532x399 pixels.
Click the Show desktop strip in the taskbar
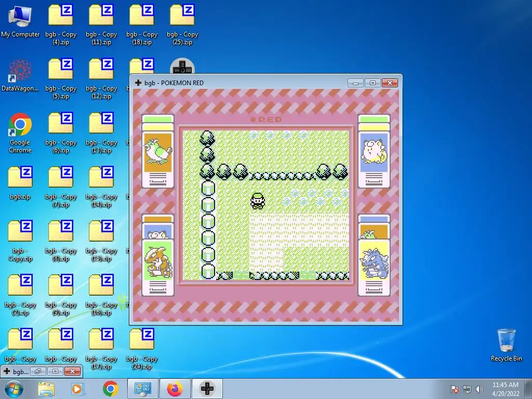point(528,389)
